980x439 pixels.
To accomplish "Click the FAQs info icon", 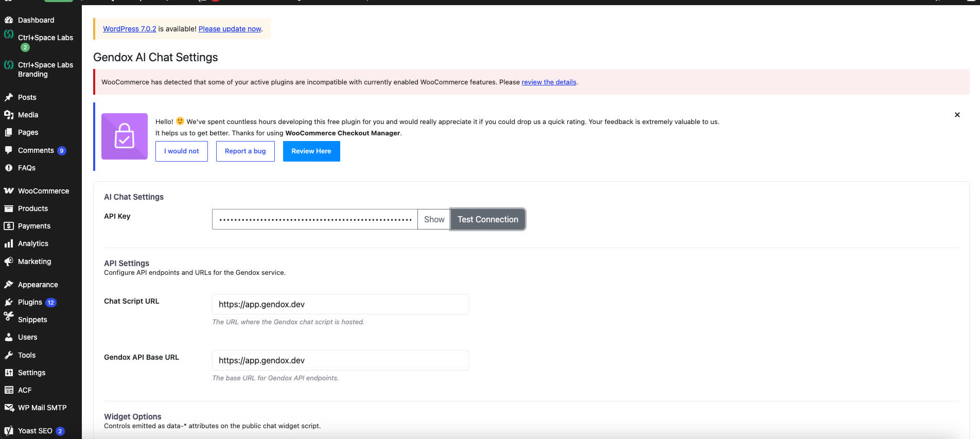I will (9, 168).
